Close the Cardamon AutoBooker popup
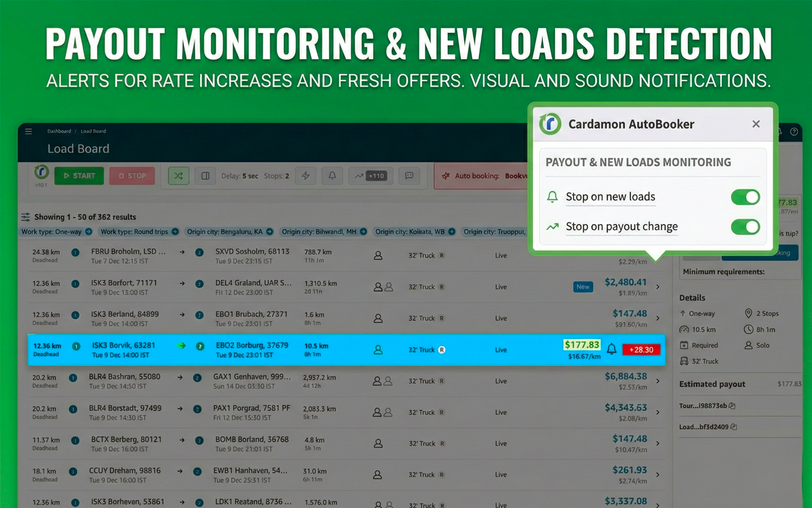 coord(756,124)
